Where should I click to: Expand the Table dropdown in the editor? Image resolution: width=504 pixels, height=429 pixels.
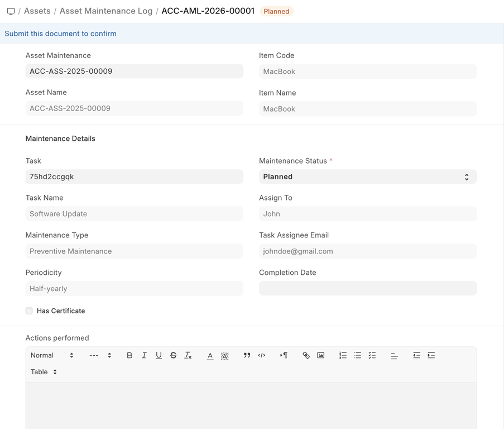[x=44, y=372]
